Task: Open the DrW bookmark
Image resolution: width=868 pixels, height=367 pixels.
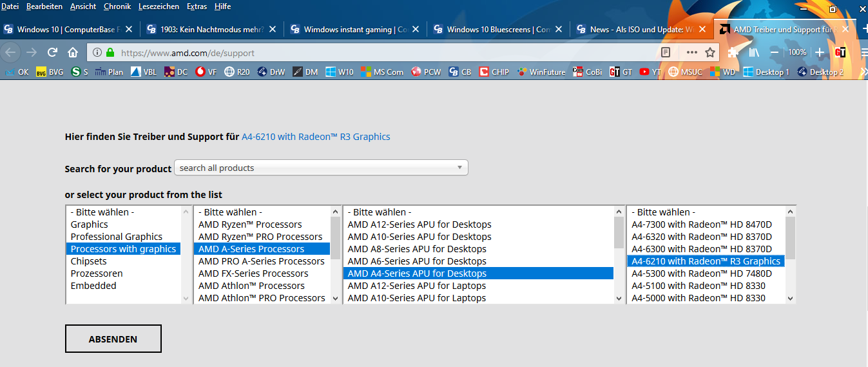Action: click(271, 72)
